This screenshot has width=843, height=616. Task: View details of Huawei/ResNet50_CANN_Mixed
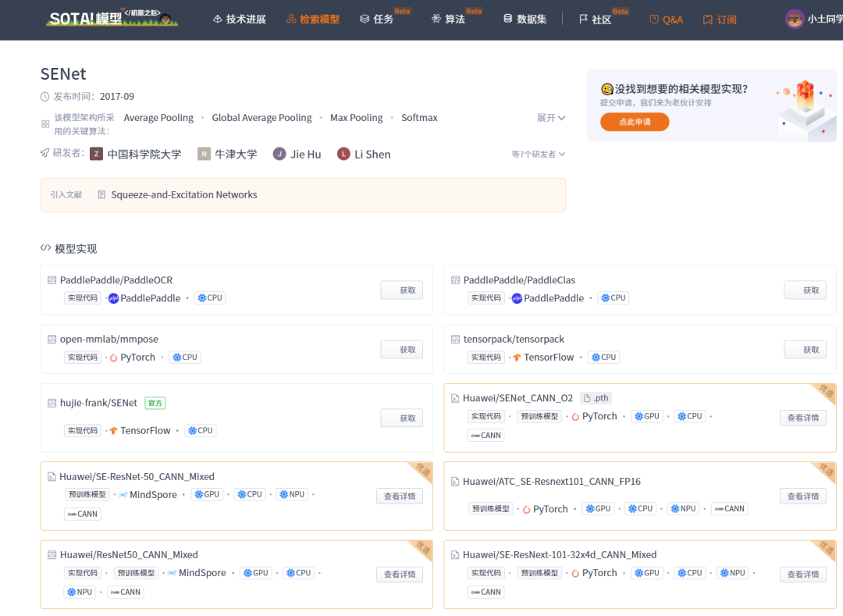[x=400, y=574]
